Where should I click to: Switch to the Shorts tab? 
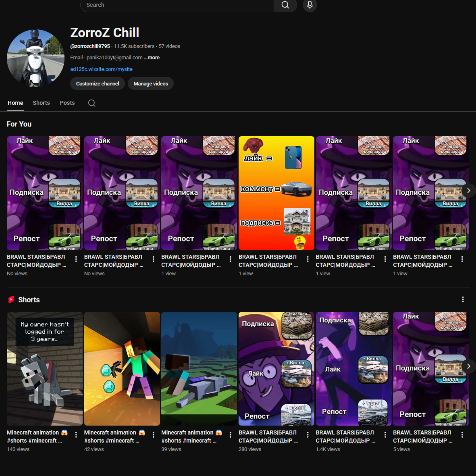click(x=41, y=103)
